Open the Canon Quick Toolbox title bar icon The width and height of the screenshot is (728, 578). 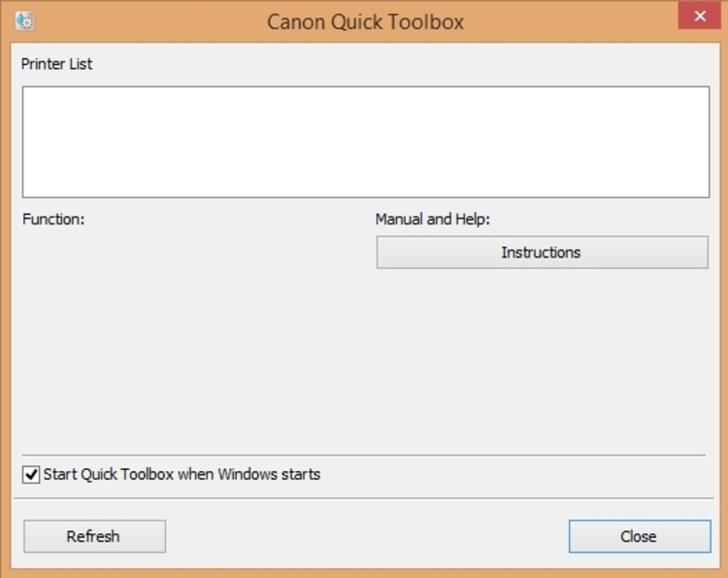pos(24,21)
